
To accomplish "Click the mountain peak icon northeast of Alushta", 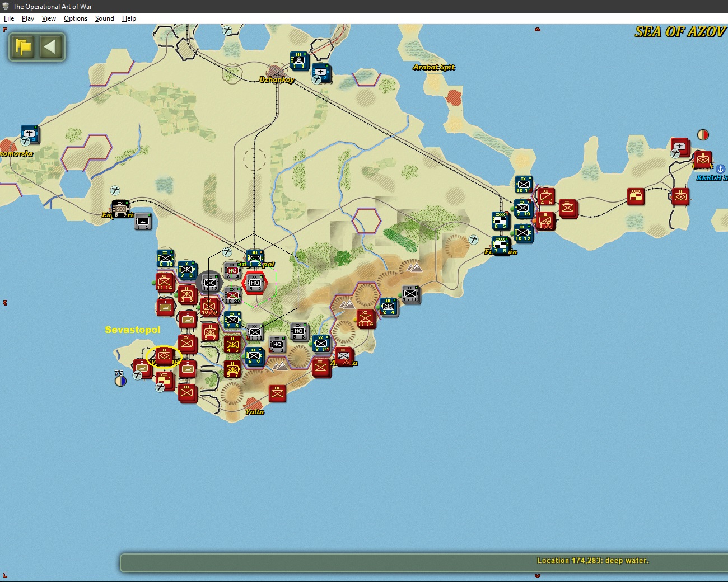I will tap(414, 267).
